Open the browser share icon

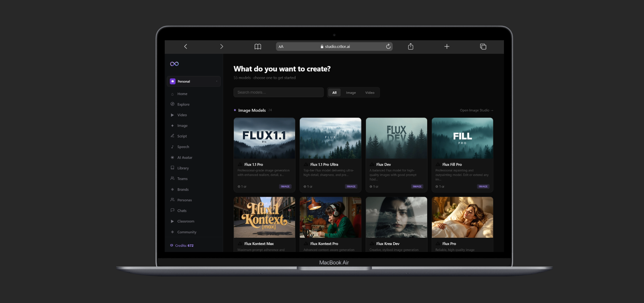coord(410,46)
